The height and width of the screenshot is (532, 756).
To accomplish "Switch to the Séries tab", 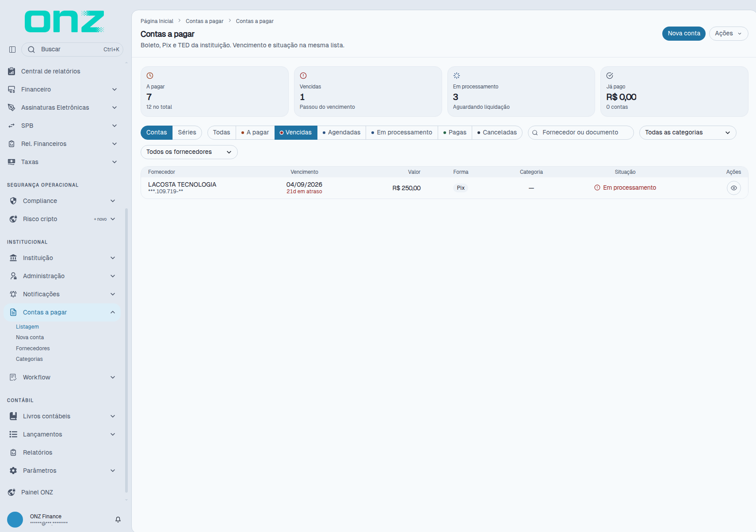I will pyautogui.click(x=187, y=133).
